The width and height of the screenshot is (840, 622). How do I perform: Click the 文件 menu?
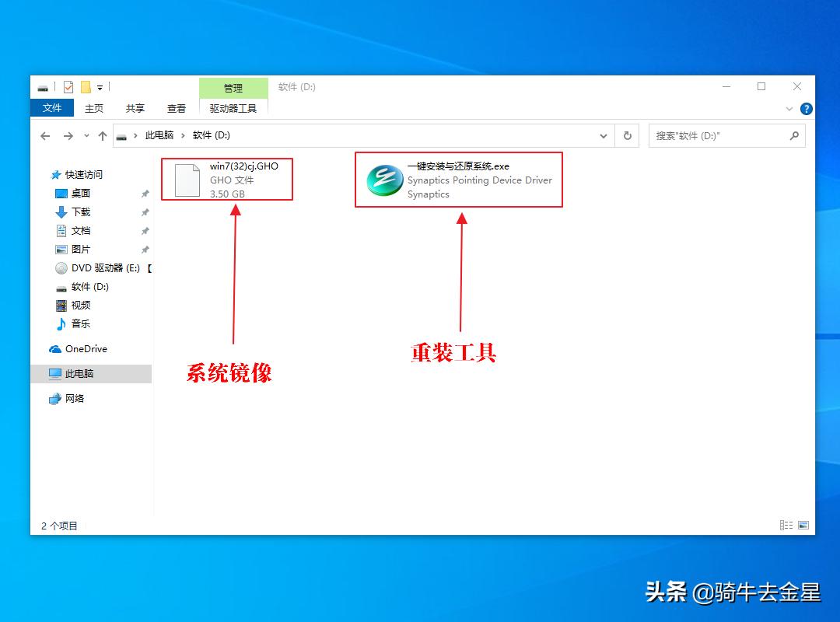[x=51, y=108]
